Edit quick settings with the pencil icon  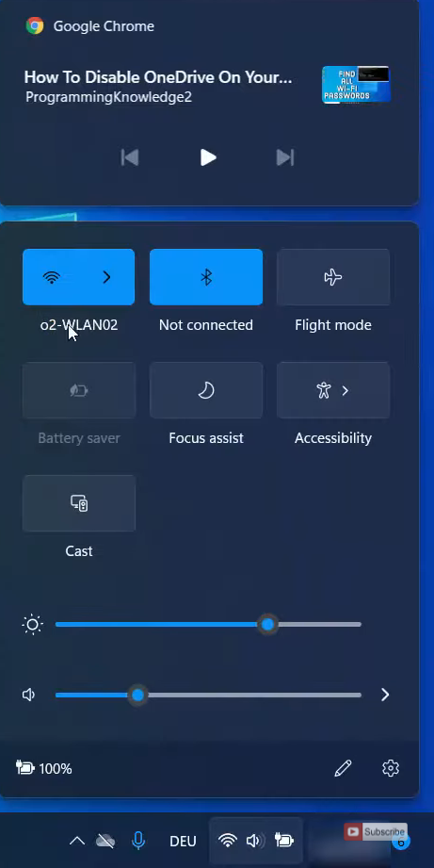(x=343, y=768)
